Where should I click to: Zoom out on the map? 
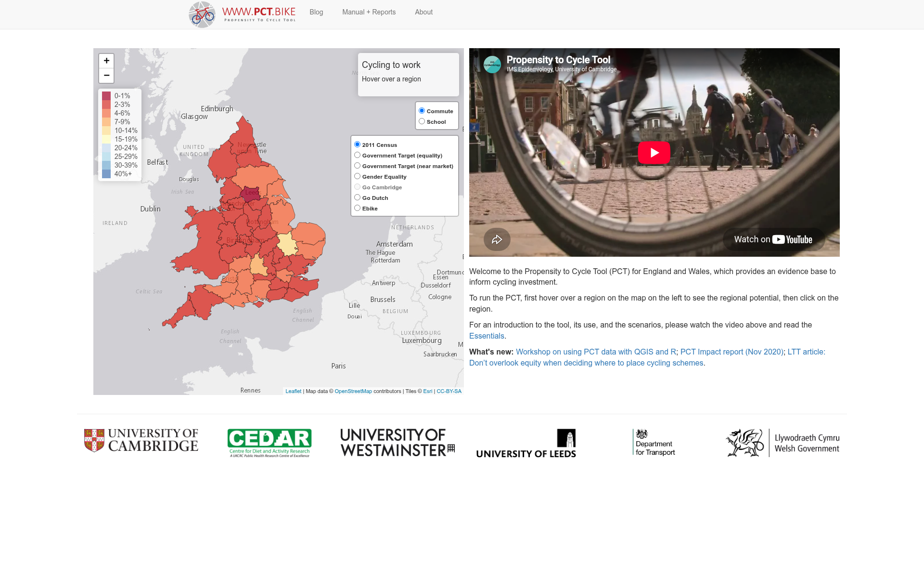click(x=106, y=76)
